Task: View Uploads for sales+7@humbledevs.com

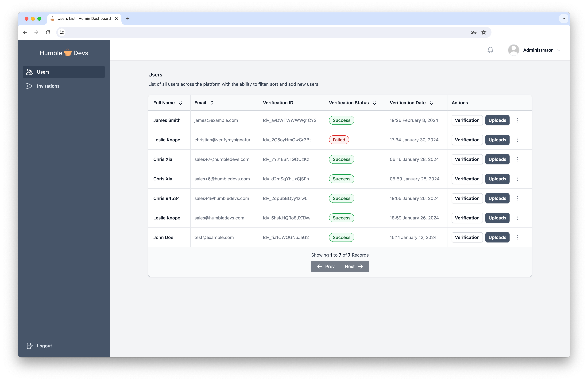Action: click(497, 159)
